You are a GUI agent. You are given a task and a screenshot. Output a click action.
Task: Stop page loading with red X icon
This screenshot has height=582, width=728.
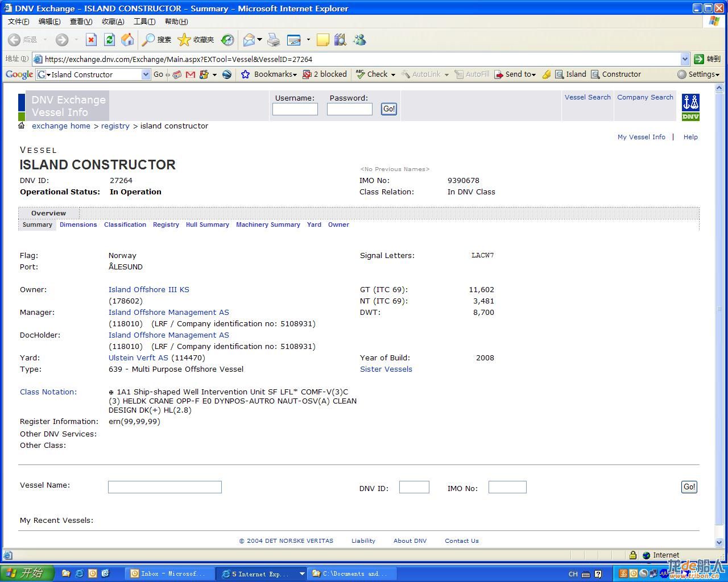point(91,39)
